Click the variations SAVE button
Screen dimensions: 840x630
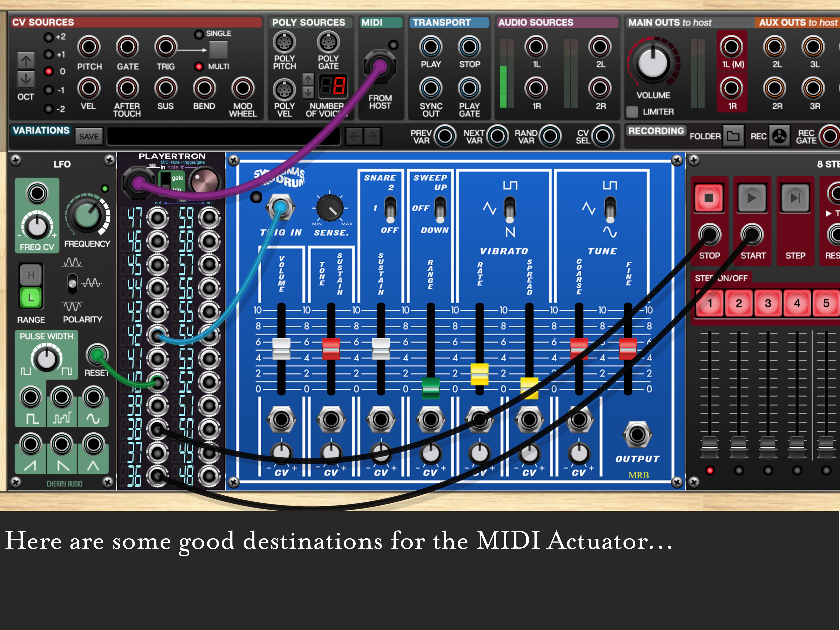point(89,136)
